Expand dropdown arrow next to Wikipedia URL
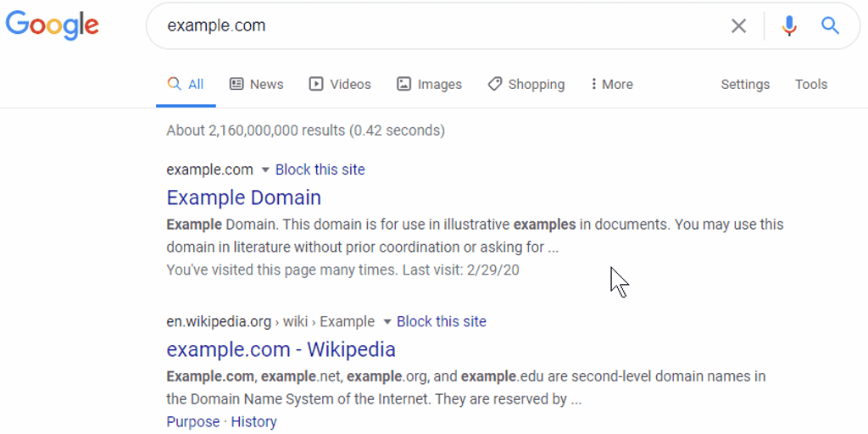Viewport: 868px width, 434px height. pos(387,321)
